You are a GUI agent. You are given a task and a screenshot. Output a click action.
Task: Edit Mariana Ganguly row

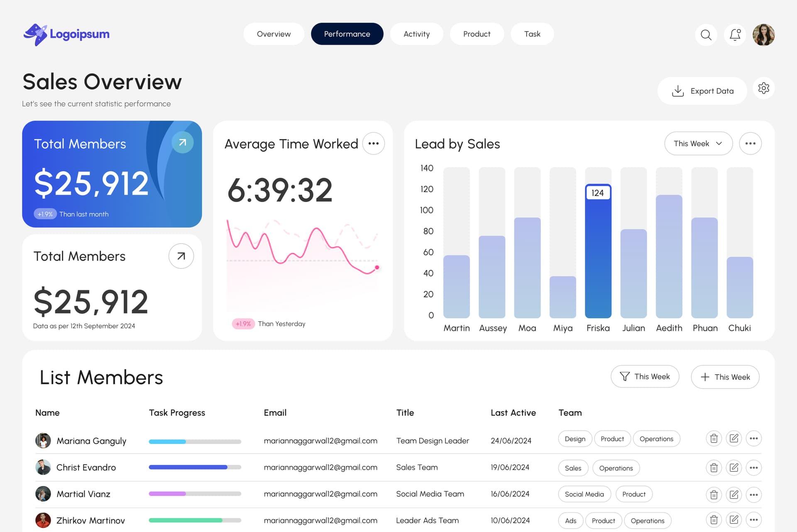pos(734,439)
